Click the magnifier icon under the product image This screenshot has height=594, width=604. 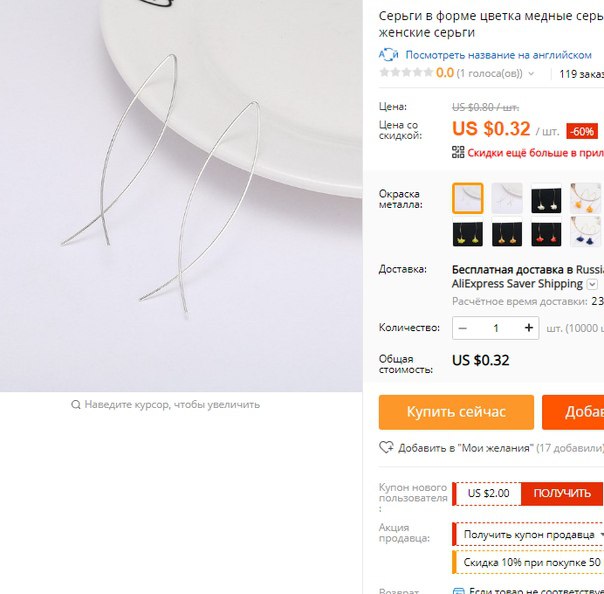pos(76,404)
